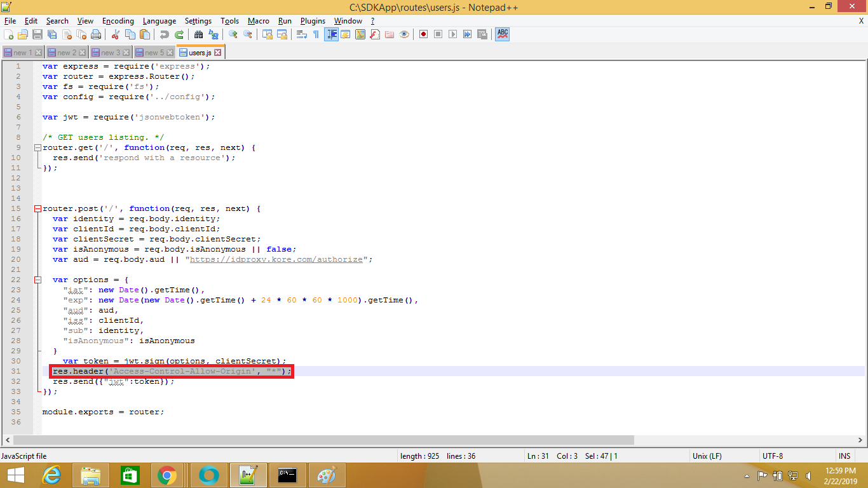Close the new 2 tab
Viewport: 868px width, 488px height.
pyautogui.click(x=83, y=53)
